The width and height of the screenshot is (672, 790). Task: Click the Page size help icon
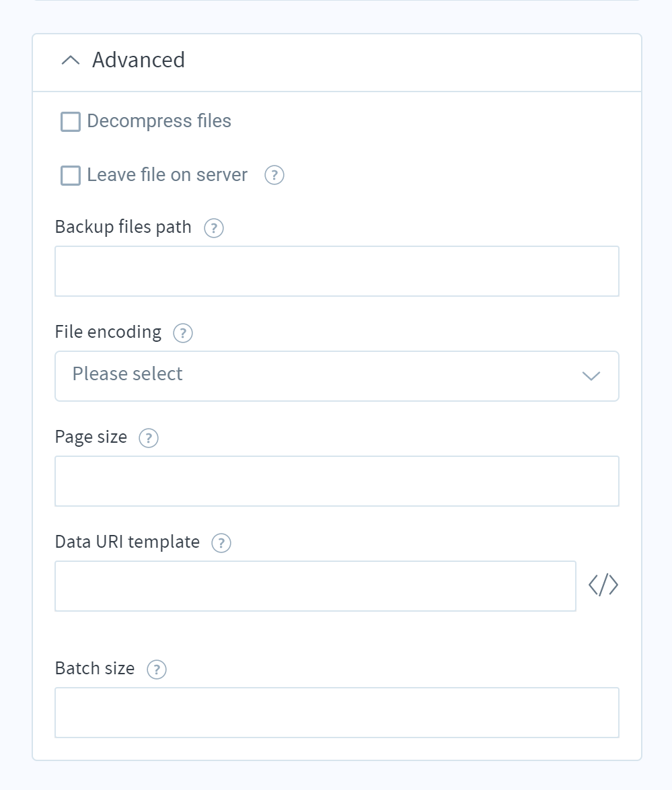149,438
